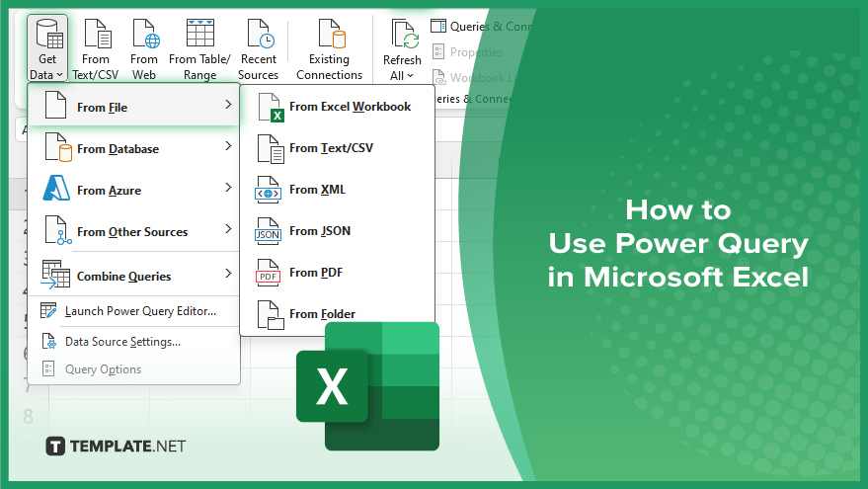868x489 pixels.
Task: Expand the From Database submenu arrow
Action: coord(228,145)
